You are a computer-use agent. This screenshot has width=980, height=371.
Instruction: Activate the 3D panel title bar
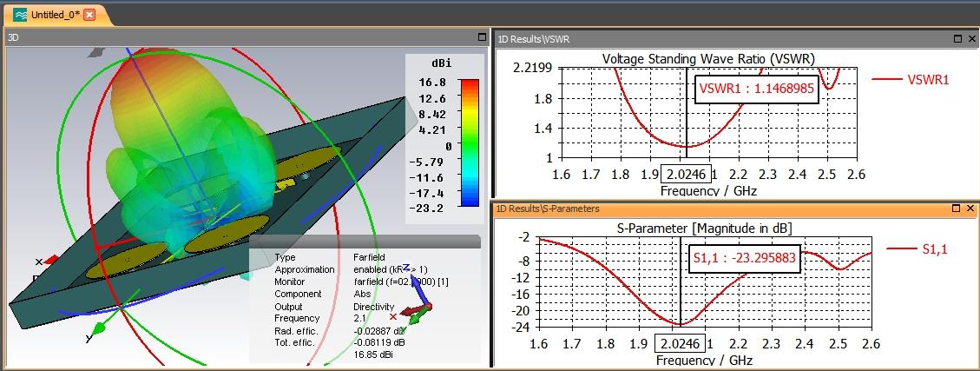pyautogui.click(x=247, y=37)
